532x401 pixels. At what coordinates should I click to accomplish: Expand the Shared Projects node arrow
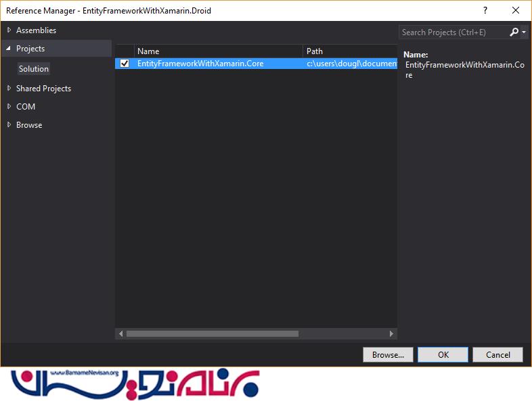click(9, 89)
